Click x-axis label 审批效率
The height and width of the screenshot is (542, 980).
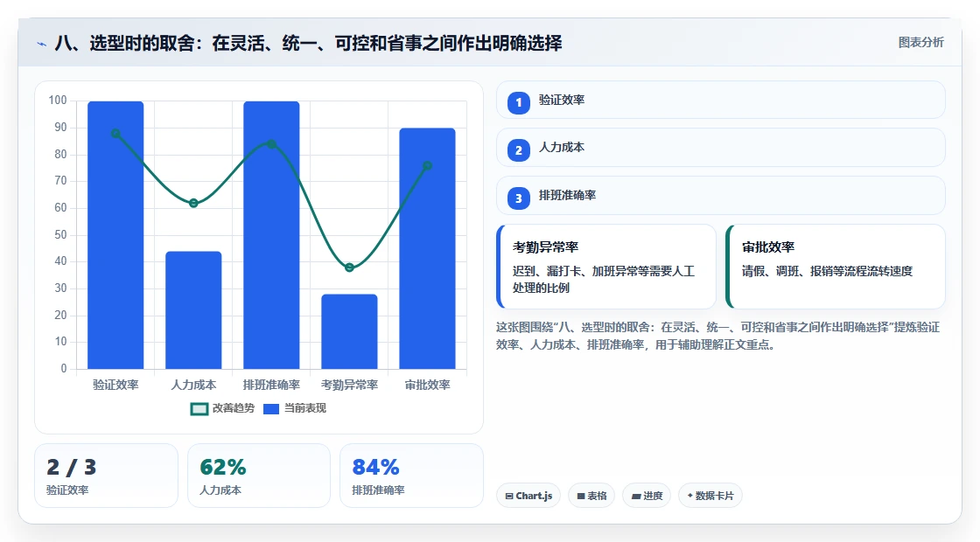(428, 386)
